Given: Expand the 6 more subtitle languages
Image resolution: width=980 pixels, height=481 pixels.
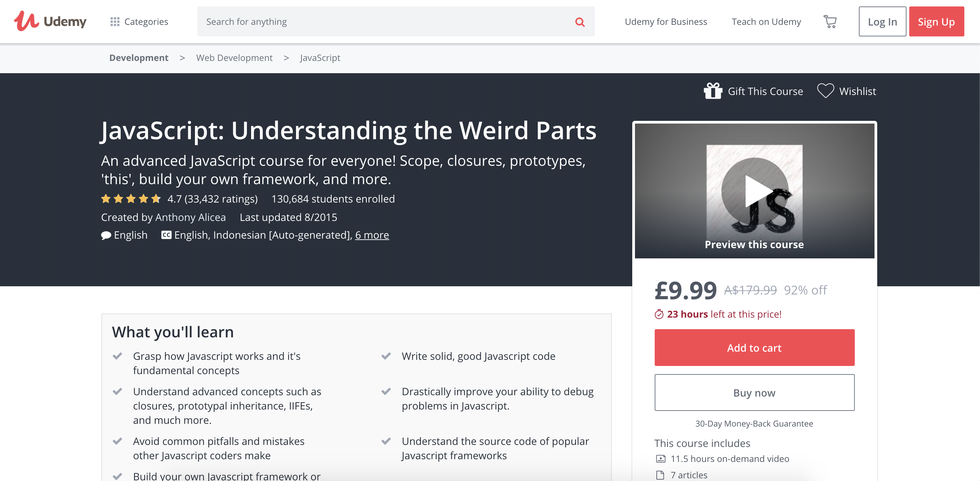Looking at the screenshot, I should pos(372,235).
